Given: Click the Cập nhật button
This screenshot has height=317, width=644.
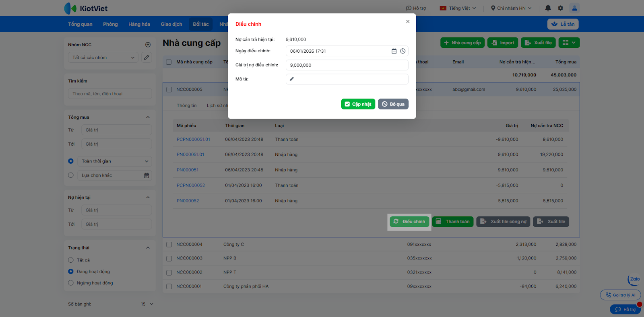Looking at the screenshot, I should (358, 104).
